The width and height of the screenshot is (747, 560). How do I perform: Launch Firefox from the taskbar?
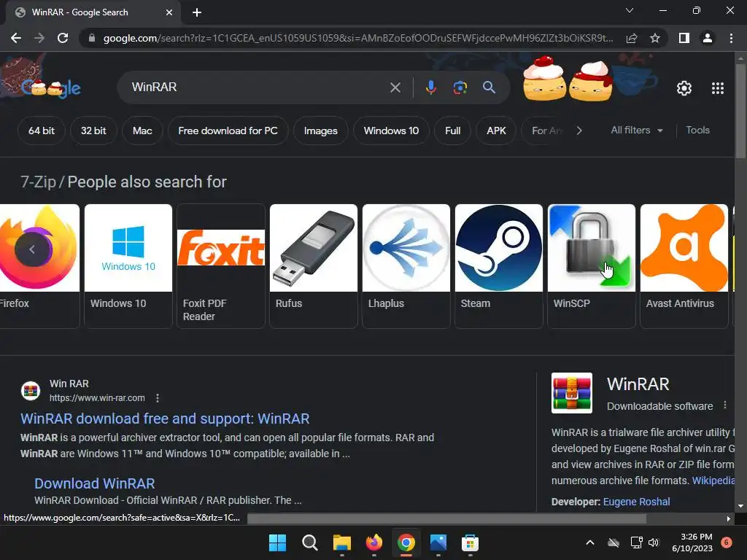[x=373, y=542]
